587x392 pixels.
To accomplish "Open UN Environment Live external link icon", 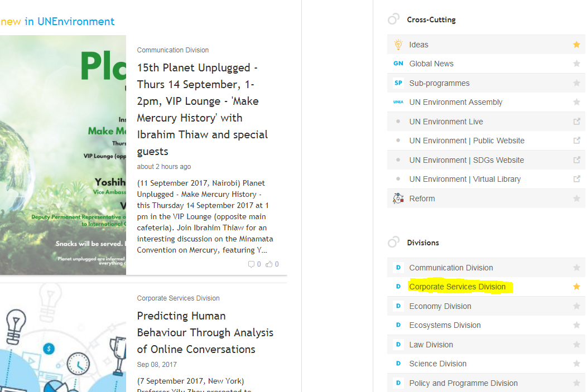I will point(576,122).
